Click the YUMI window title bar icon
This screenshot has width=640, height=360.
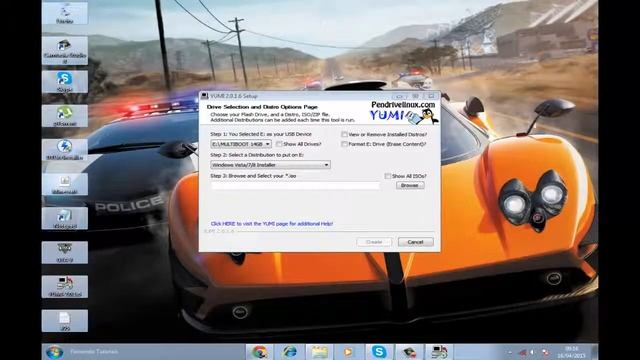pyautogui.click(x=205, y=96)
